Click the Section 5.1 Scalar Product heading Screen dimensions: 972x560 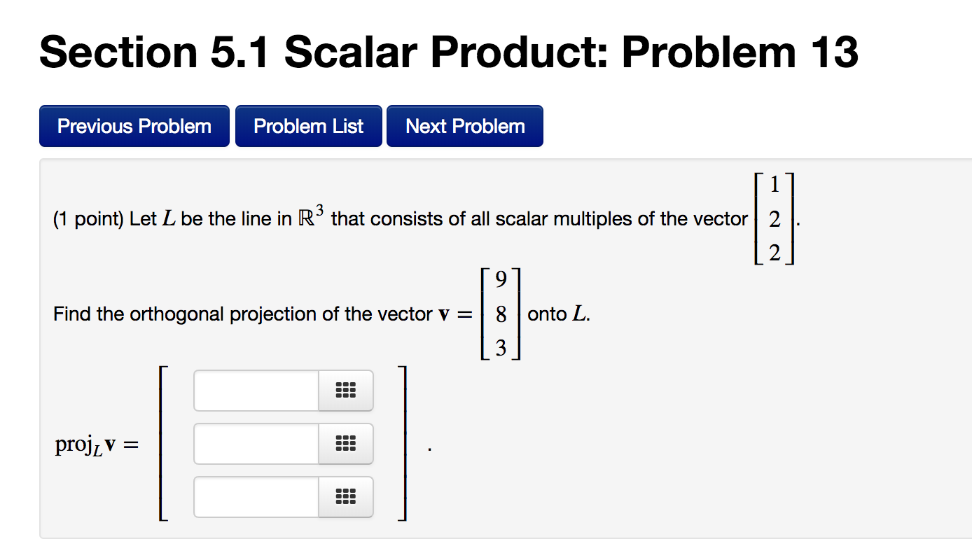(x=448, y=52)
